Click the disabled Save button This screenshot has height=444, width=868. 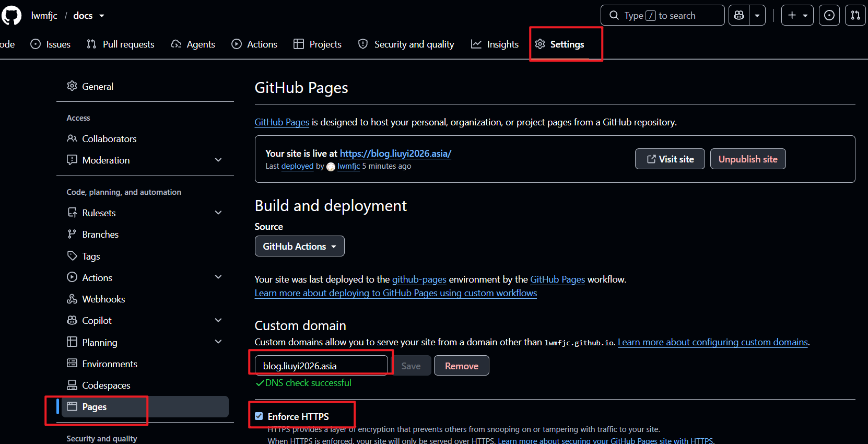[411, 366]
